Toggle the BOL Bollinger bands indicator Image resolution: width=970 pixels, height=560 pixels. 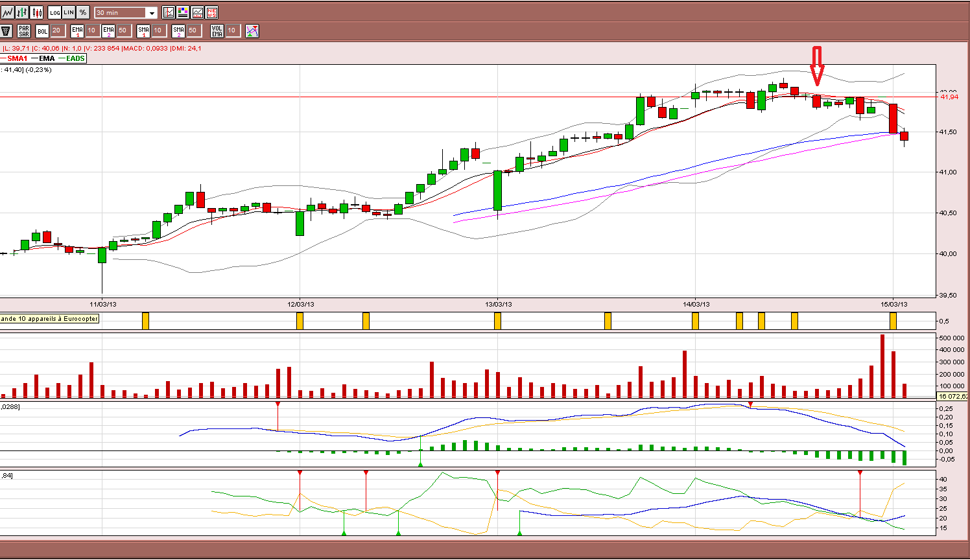pos(42,30)
